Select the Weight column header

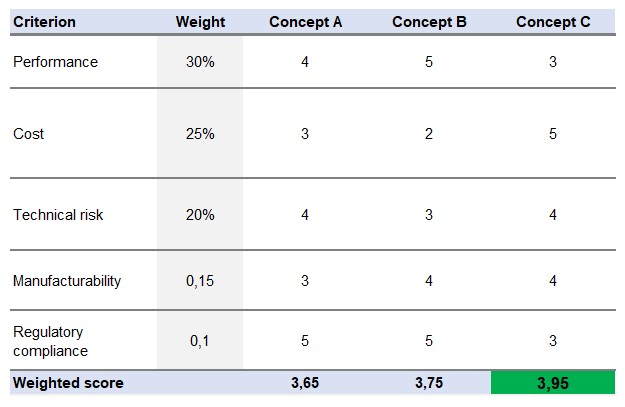(x=200, y=22)
